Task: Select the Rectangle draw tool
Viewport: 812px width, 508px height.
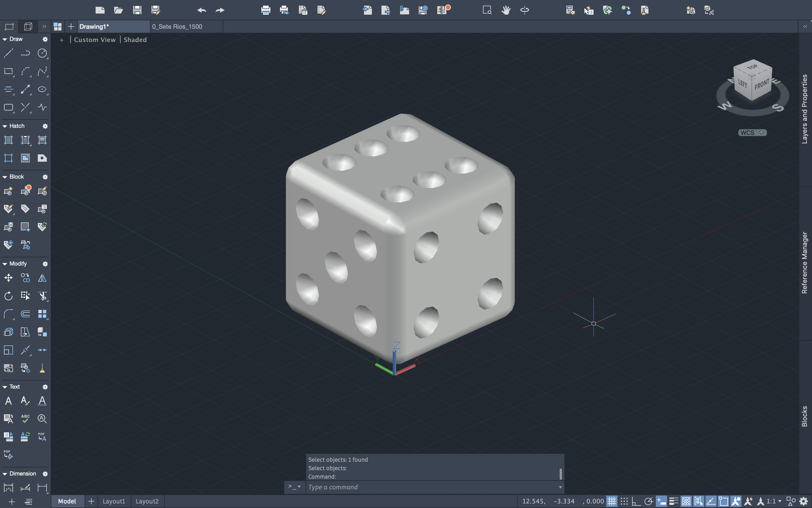Action: (8, 71)
